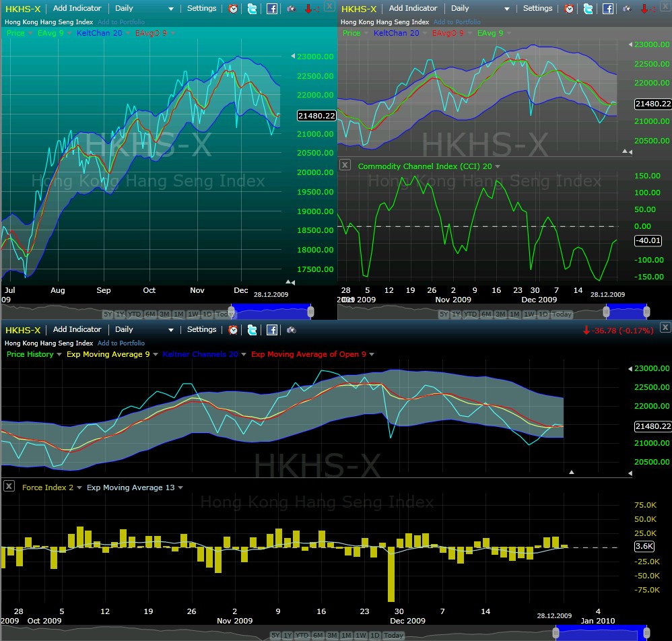Image resolution: width=672 pixels, height=641 pixels.
Task: Expand Force Index 2 dropdown
Action: tap(79, 487)
